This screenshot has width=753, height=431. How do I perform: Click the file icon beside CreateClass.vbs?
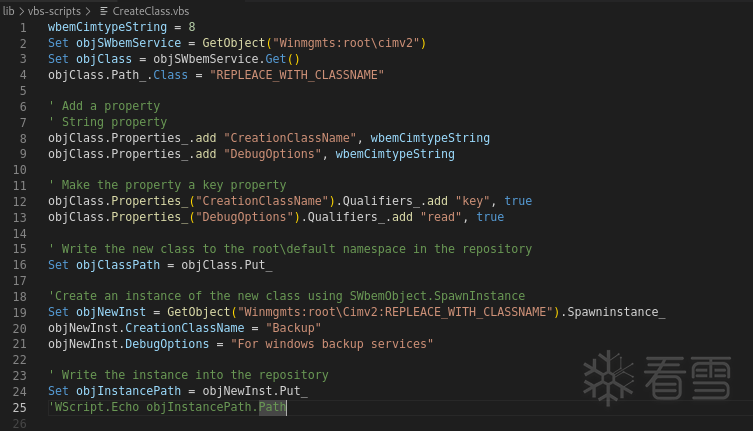104,11
